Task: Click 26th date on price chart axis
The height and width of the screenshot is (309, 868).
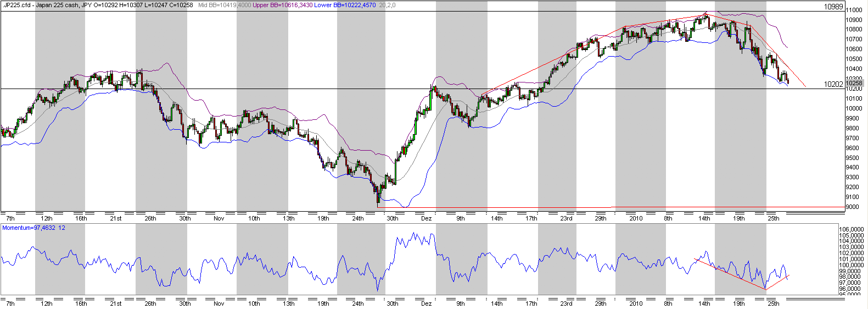Action: tap(150, 218)
